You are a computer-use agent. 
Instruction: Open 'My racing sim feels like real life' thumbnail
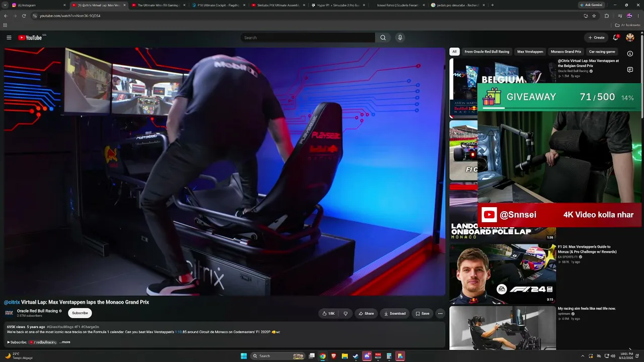503,328
